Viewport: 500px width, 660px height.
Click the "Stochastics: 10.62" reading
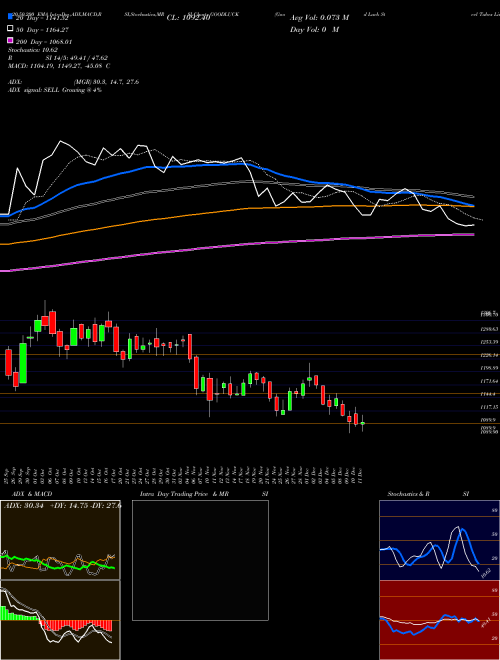click(33, 50)
